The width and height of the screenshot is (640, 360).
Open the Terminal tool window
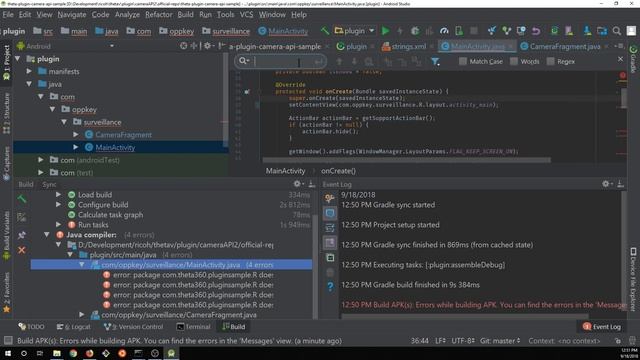click(x=193, y=327)
